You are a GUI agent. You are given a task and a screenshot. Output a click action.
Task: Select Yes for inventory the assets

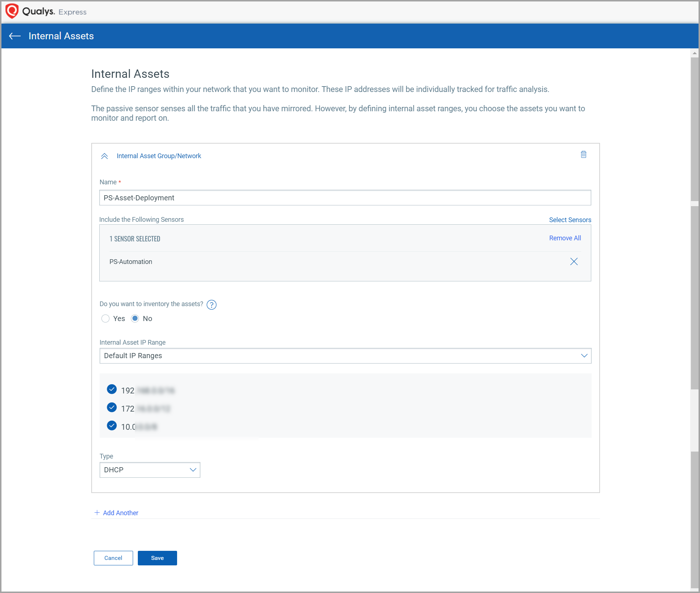(x=105, y=318)
